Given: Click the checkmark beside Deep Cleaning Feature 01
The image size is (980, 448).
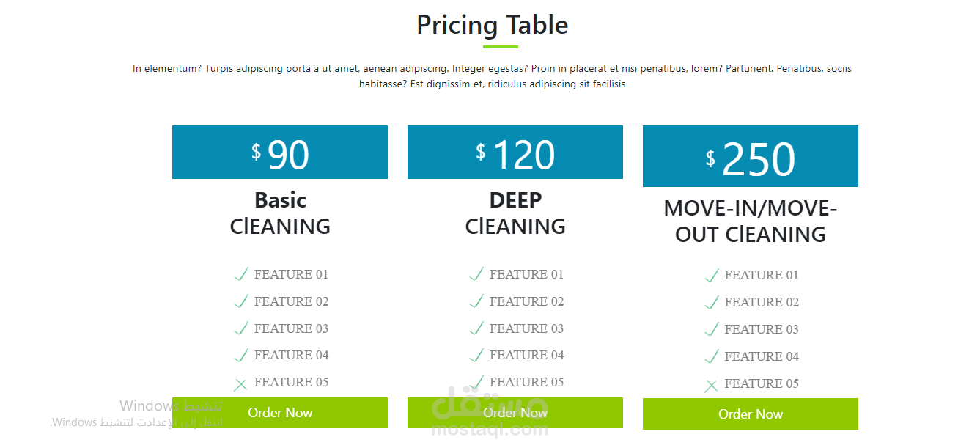Looking at the screenshot, I should coord(476,275).
